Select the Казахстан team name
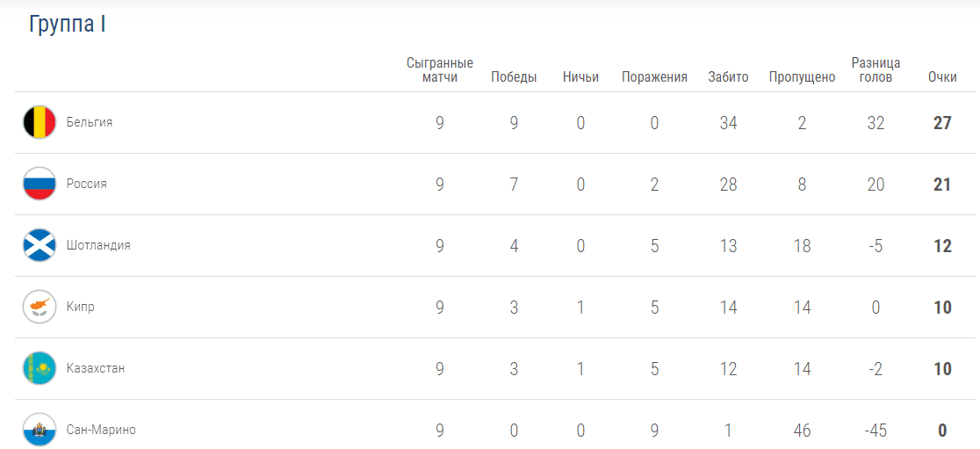 click(x=96, y=369)
